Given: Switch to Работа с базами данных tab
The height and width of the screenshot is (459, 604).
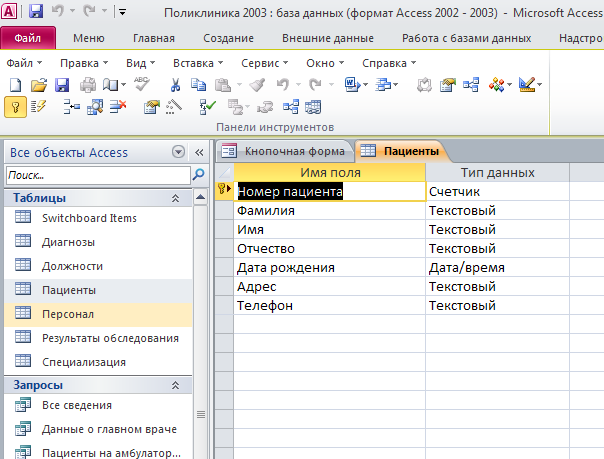Looking at the screenshot, I should pyautogui.click(x=466, y=38).
